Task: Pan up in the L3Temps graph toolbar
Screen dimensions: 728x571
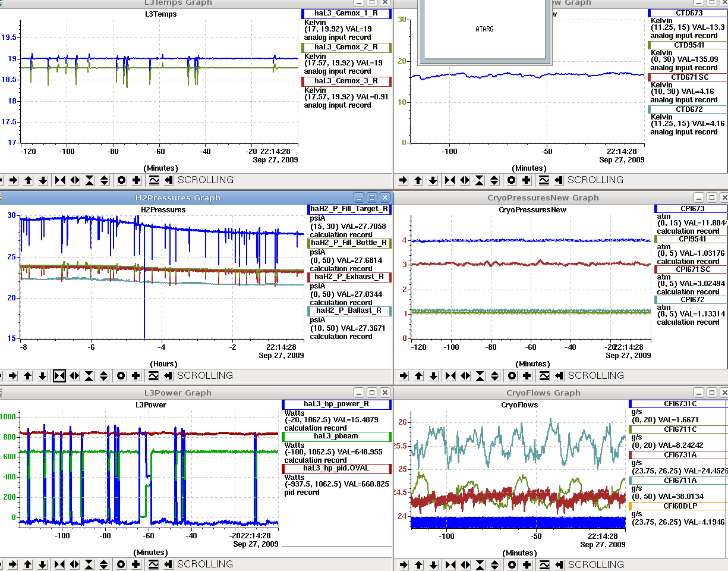Action: pyautogui.click(x=29, y=180)
